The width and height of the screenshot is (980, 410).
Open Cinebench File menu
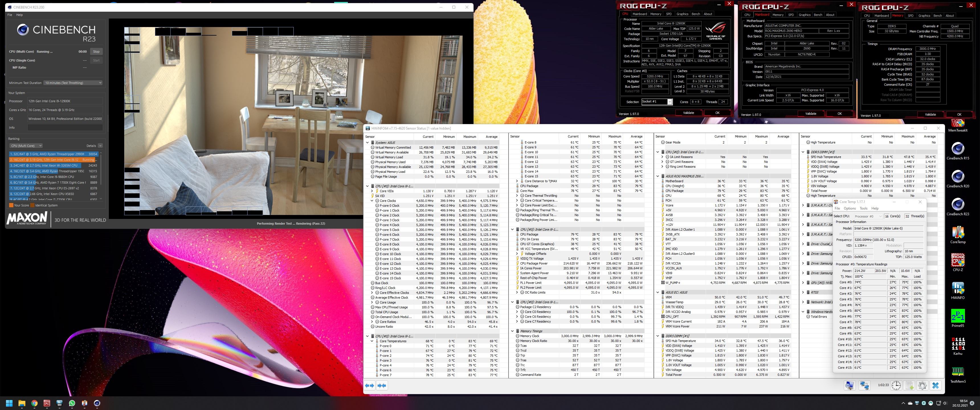(x=10, y=15)
